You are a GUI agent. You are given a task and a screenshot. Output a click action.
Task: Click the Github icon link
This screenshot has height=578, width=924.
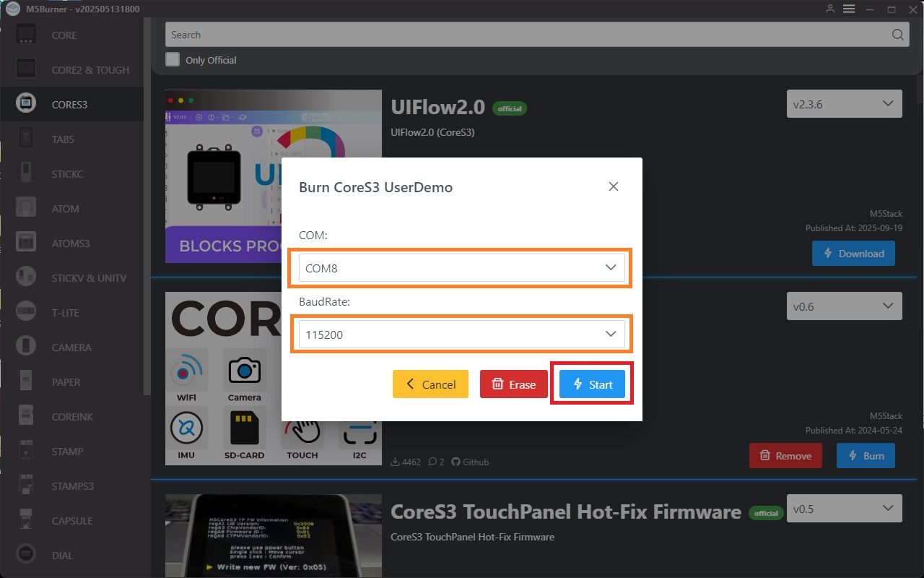(456, 462)
